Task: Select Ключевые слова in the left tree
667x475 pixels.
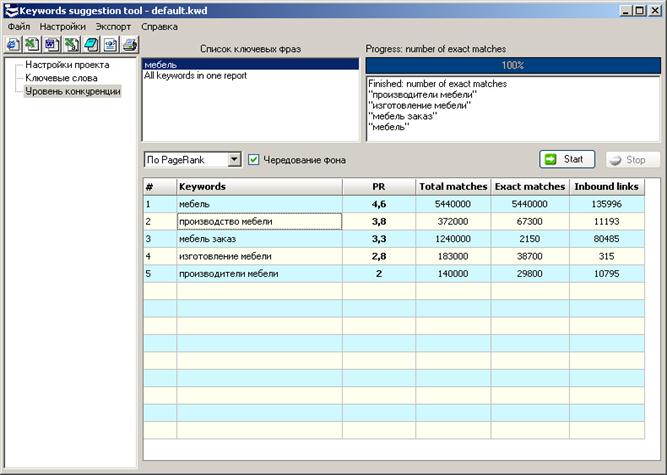Action: 62,78
